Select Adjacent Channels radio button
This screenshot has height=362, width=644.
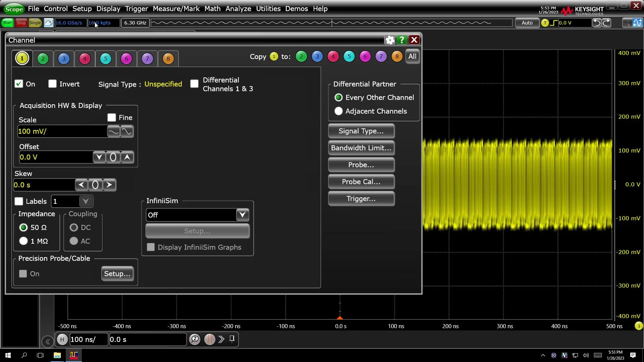coord(338,111)
